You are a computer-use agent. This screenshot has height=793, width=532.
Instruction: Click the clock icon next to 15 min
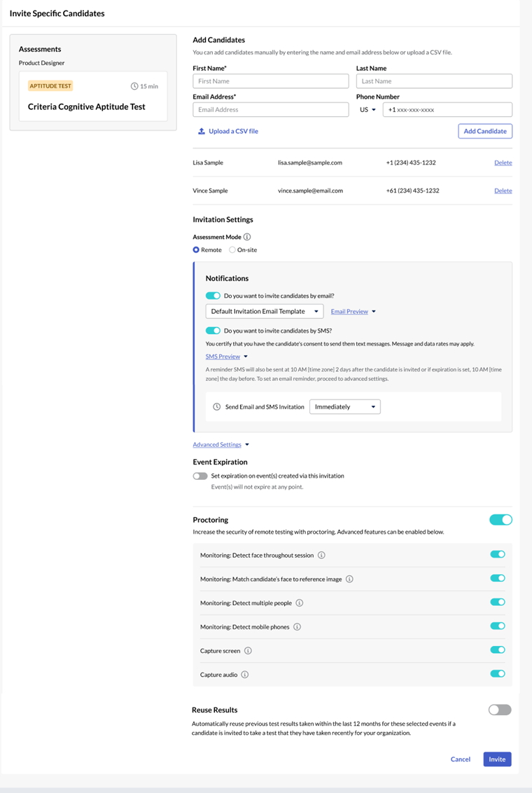134,86
